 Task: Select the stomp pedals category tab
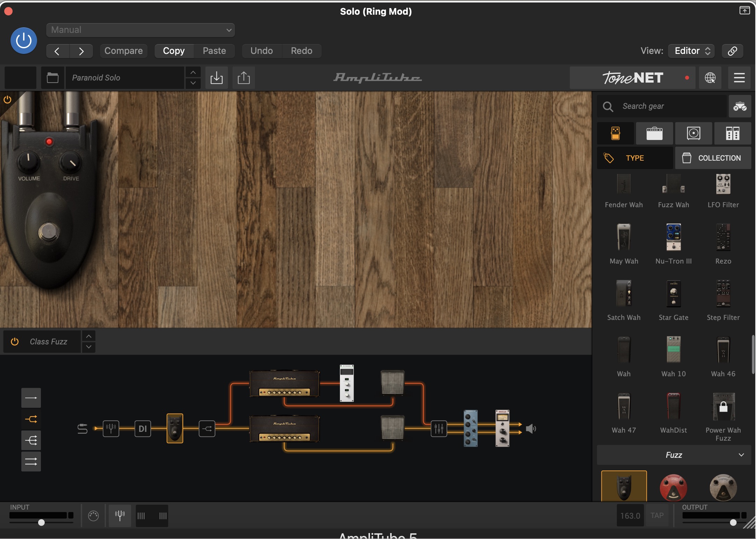[x=615, y=133]
